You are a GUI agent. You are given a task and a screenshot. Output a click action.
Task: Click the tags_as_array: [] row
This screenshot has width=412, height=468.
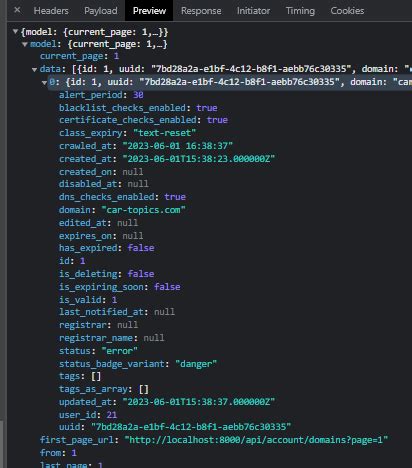(x=104, y=389)
